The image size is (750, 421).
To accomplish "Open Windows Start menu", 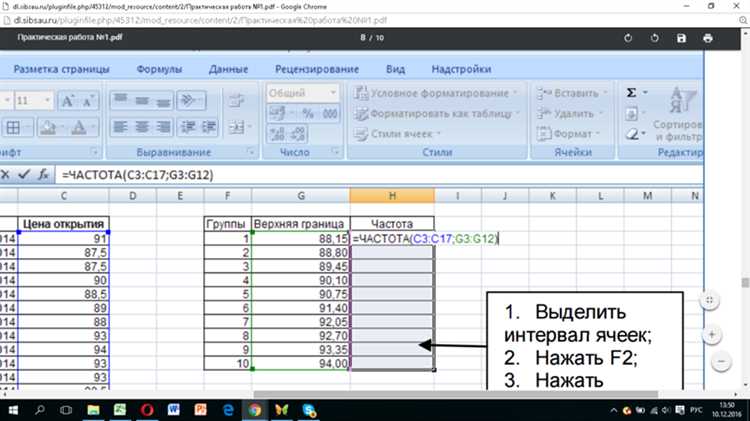I will point(13,410).
